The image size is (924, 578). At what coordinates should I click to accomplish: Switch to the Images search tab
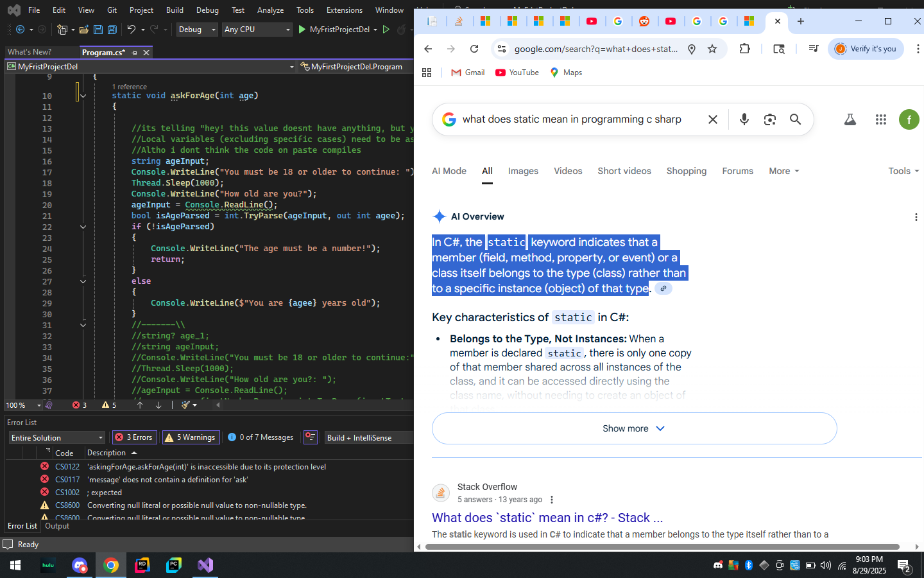(523, 171)
